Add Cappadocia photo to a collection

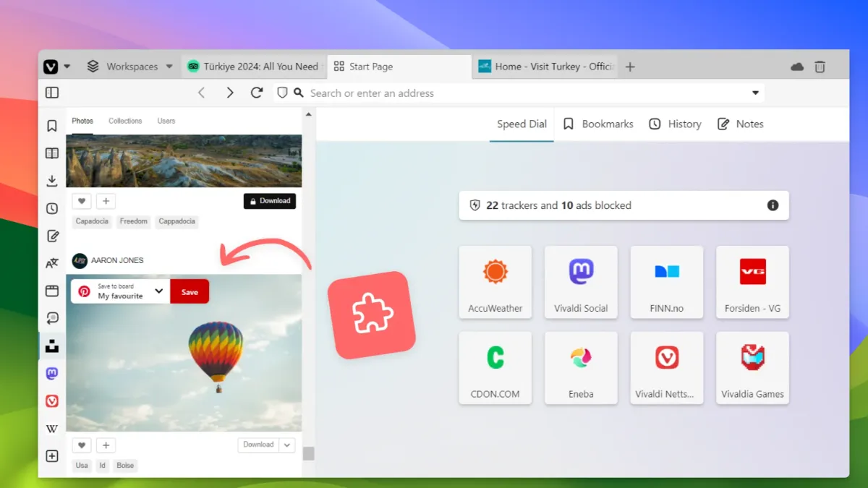[x=106, y=201]
